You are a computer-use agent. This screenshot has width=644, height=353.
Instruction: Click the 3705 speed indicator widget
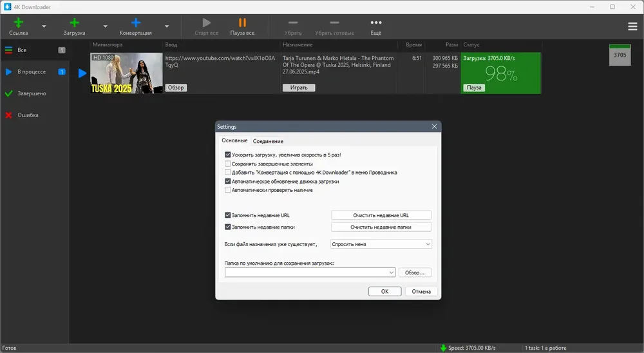620,55
